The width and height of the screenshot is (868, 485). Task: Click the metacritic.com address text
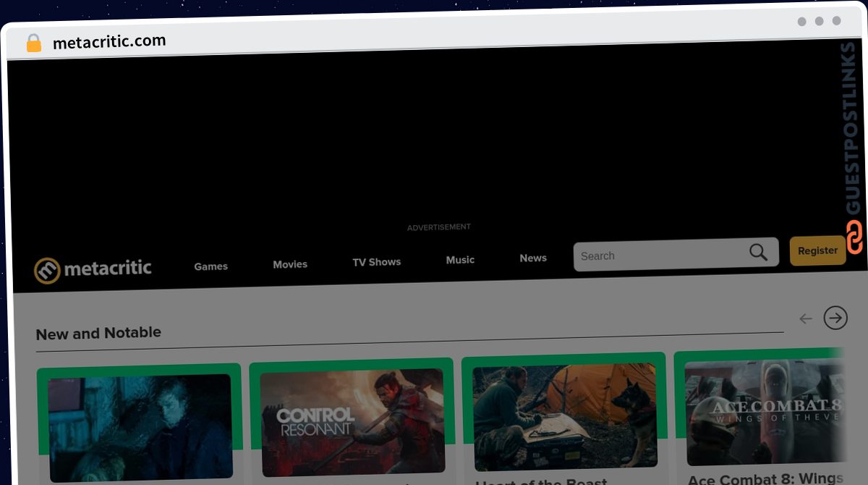(109, 42)
